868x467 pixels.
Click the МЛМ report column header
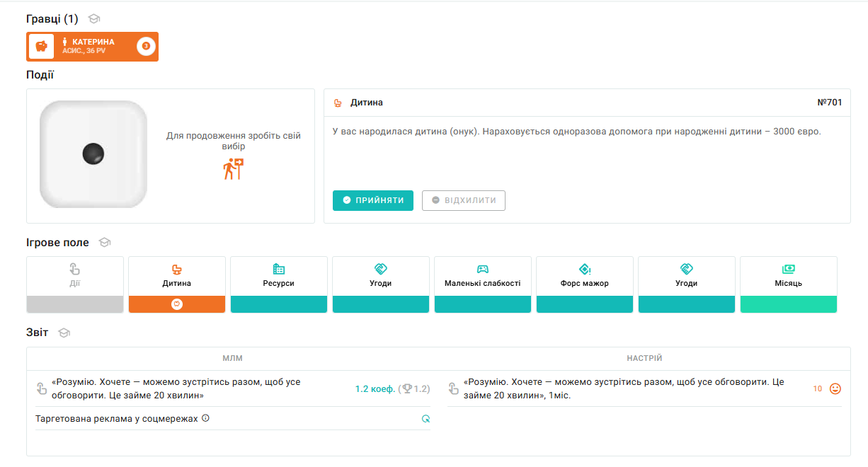click(232, 359)
